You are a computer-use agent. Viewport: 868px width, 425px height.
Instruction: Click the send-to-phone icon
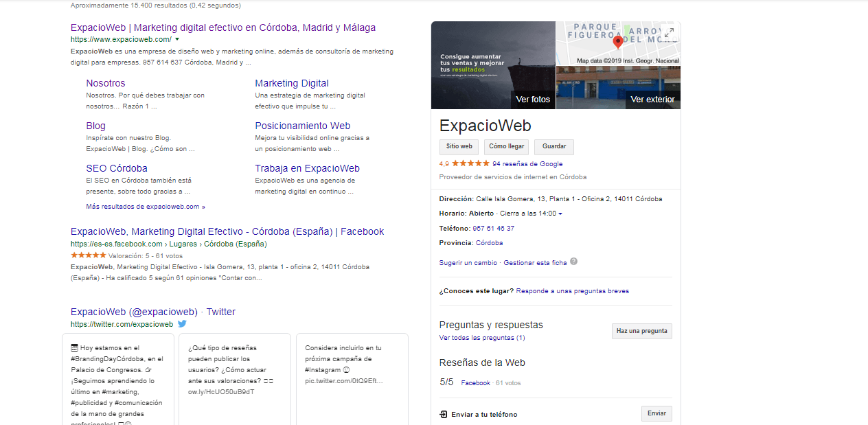point(444,415)
